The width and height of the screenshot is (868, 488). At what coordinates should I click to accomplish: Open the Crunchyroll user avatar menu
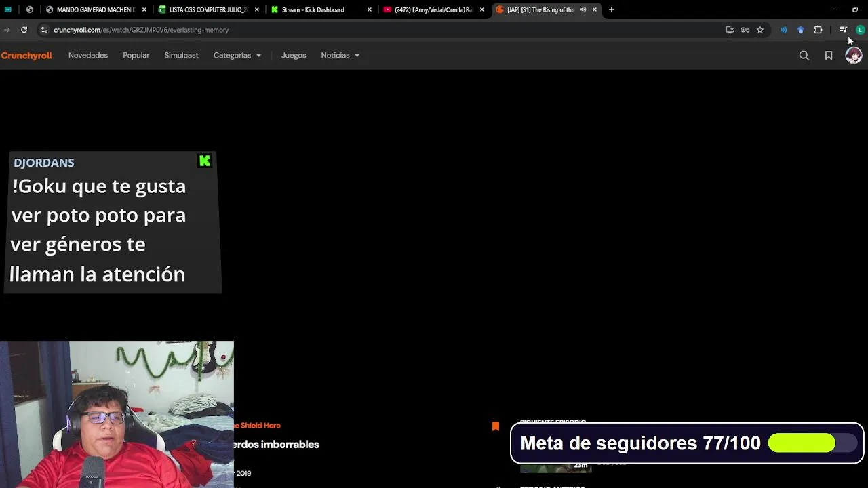(853, 56)
